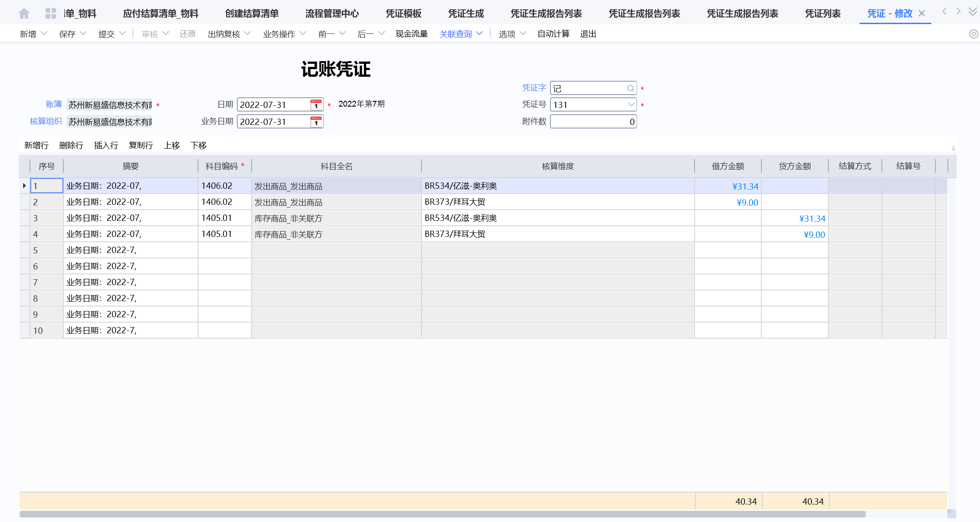Open the 凭证字 link label

534,88
